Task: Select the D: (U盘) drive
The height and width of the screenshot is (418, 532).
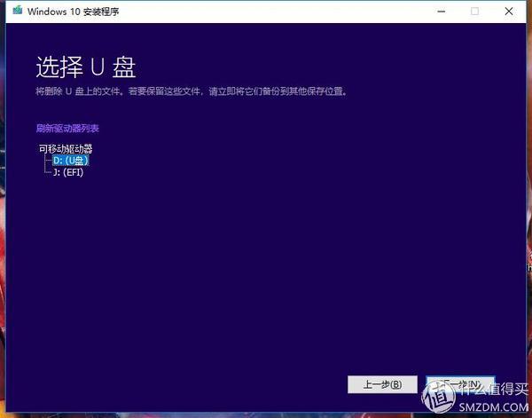Action: coord(71,161)
